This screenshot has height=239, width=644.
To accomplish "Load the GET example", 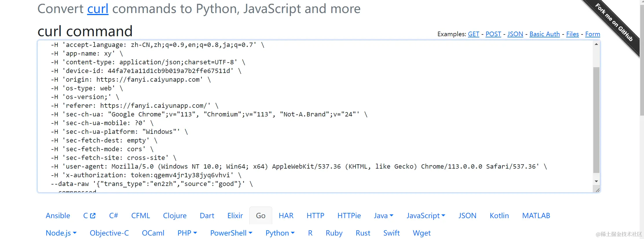I will coord(473,34).
